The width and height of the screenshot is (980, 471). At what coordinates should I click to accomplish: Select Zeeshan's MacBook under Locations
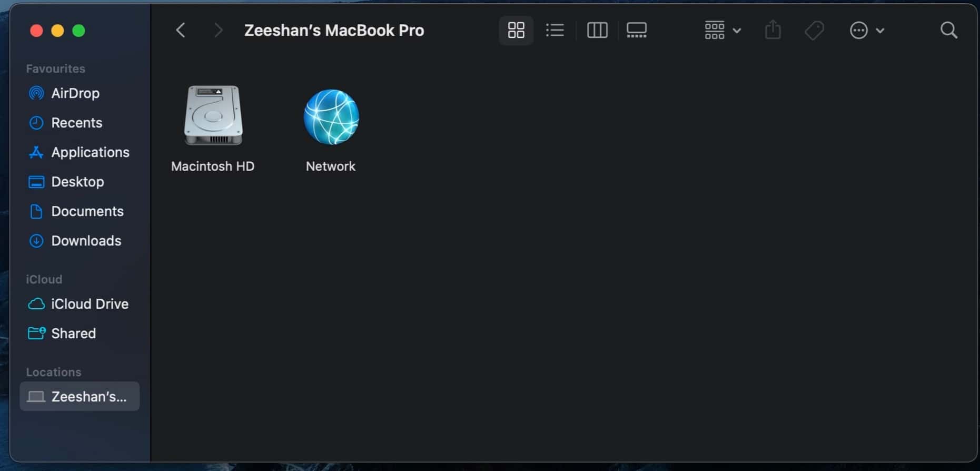80,396
